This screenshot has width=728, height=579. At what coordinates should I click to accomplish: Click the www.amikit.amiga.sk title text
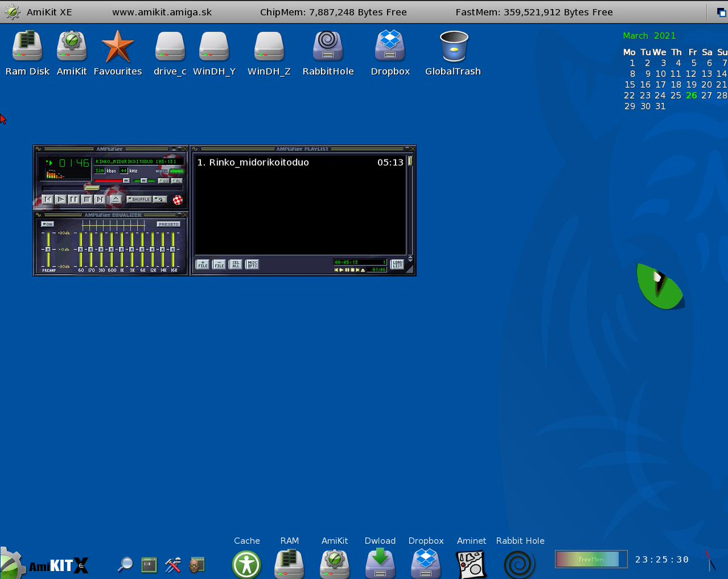pyautogui.click(x=162, y=12)
